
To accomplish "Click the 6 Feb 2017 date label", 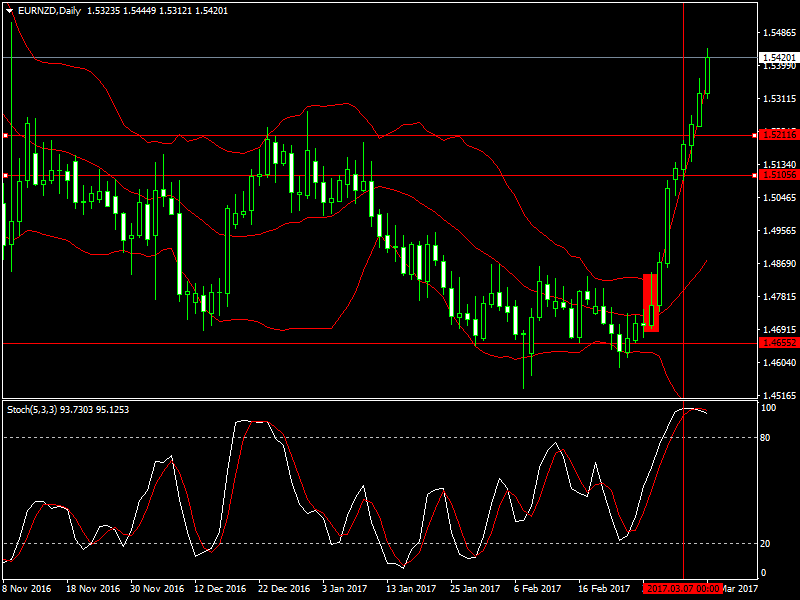I will [x=537, y=589].
